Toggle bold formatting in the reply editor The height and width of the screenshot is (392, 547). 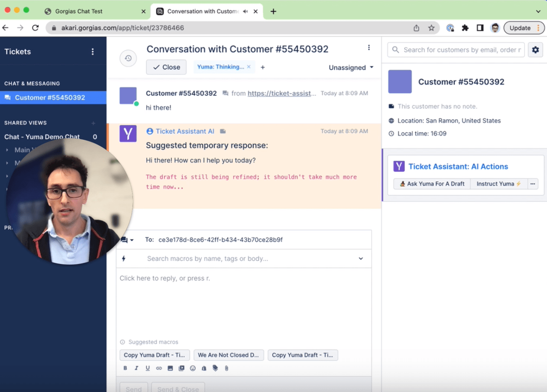tap(125, 368)
